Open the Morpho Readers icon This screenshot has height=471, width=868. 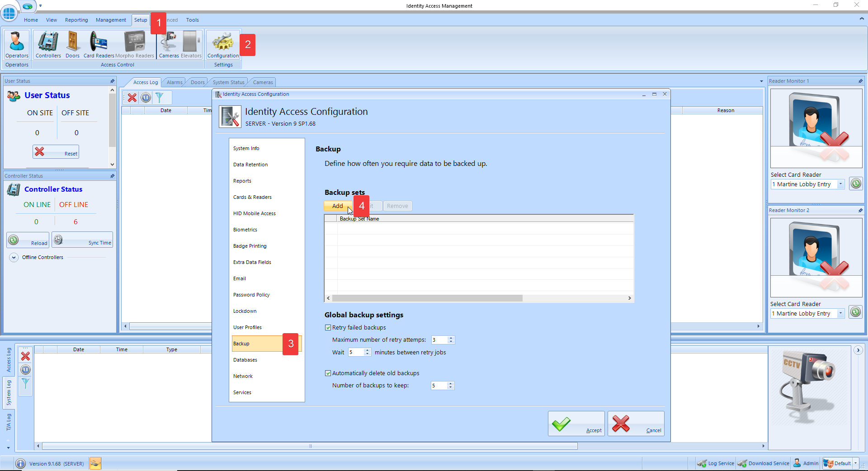tap(135, 44)
